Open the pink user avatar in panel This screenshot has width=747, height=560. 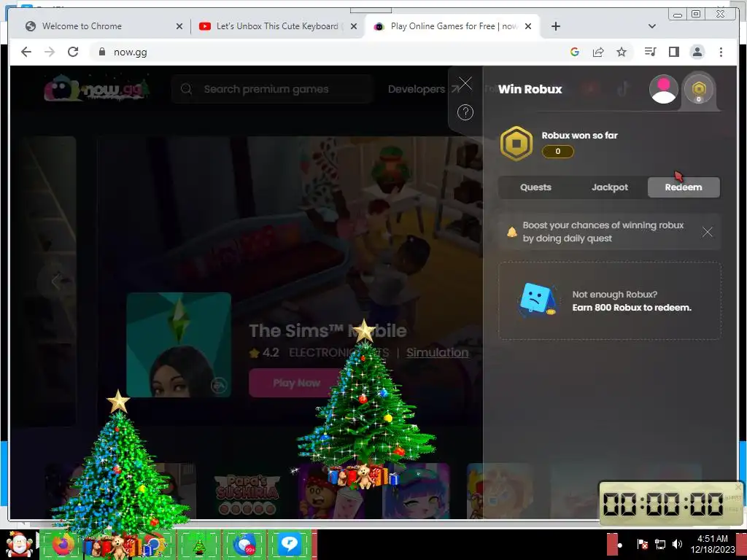point(663,89)
